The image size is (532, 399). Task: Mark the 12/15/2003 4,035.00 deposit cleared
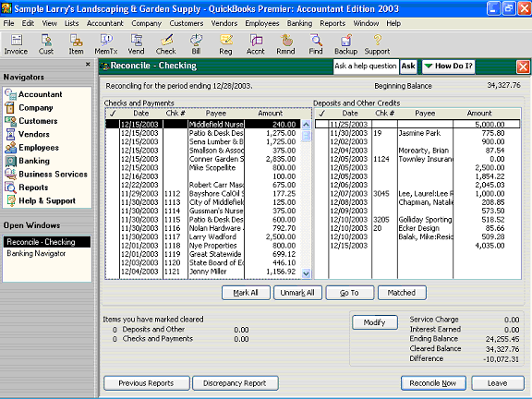click(321, 246)
